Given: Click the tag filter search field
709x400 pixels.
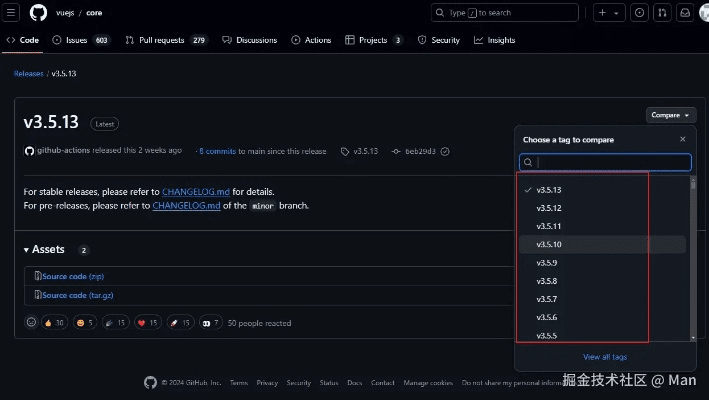Looking at the screenshot, I should pos(605,162).
